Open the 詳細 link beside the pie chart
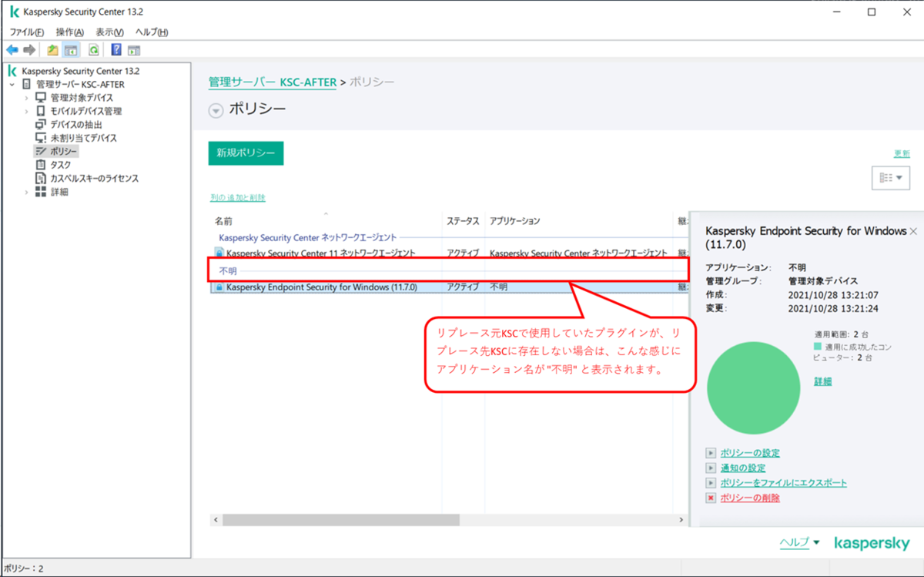This screenshot has height=577, width=924. point(822,381)
